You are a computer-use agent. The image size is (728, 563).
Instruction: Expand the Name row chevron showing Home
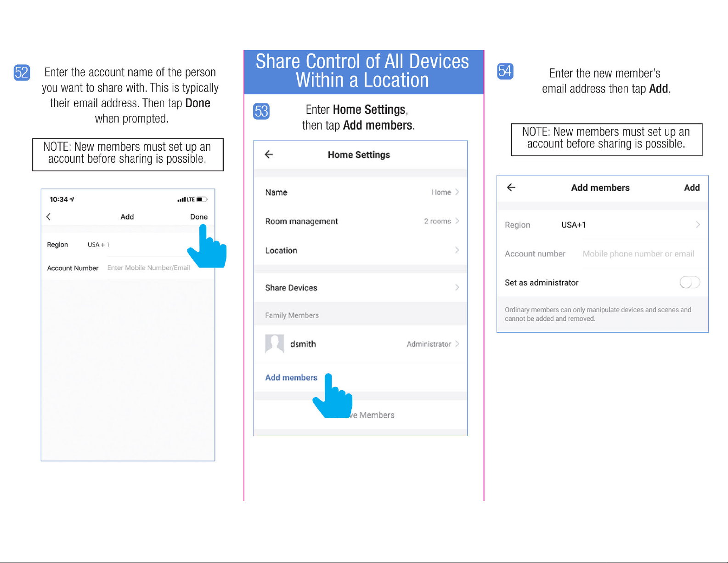point(457,192)
